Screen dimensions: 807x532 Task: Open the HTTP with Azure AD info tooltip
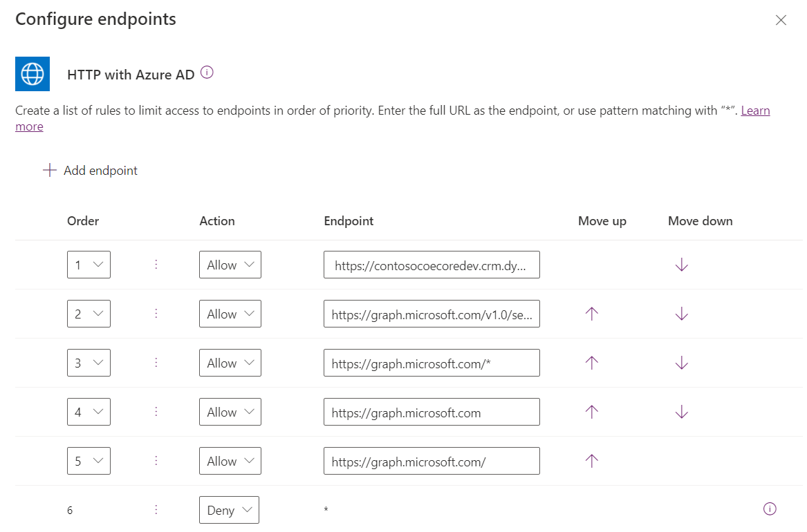pyautogui.click(x=206, y=72)
